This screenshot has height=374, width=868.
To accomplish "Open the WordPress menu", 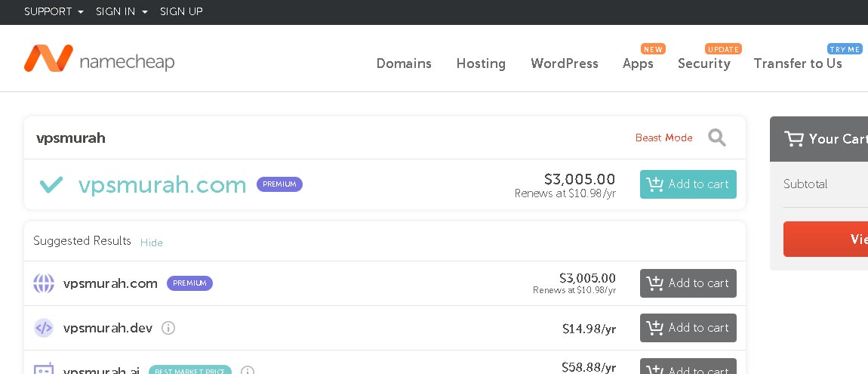I will click(x=564, y=63).
